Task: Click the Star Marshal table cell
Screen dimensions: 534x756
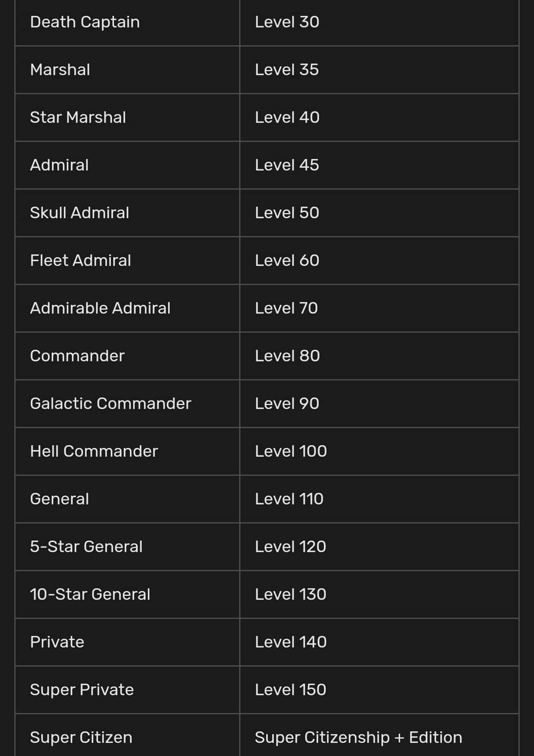Action: (78, 117)
